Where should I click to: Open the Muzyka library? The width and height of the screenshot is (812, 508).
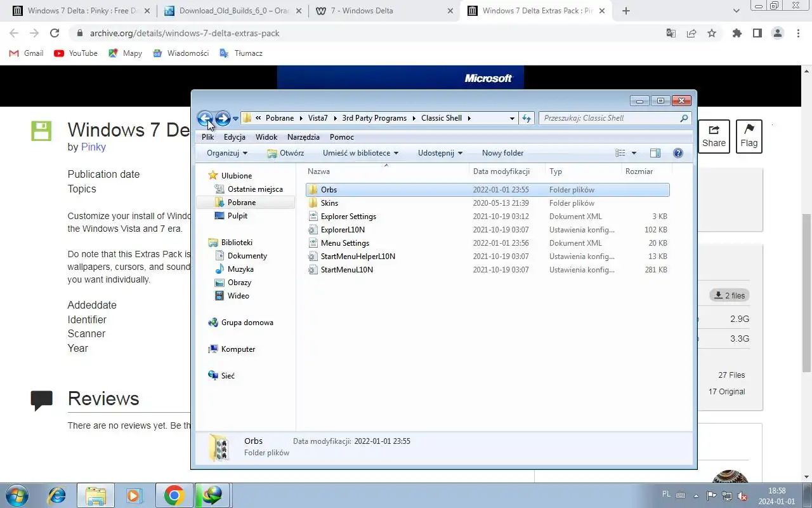(x=240, y=269)
